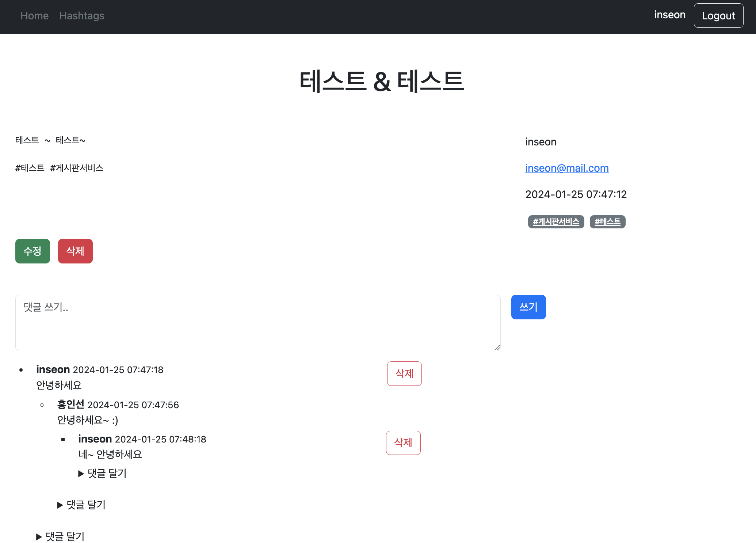The width and height of the screenshot is (756, 543).
Task: Expand 댓글 달기 under 홍인선's reply
Action: click(82, 505)
